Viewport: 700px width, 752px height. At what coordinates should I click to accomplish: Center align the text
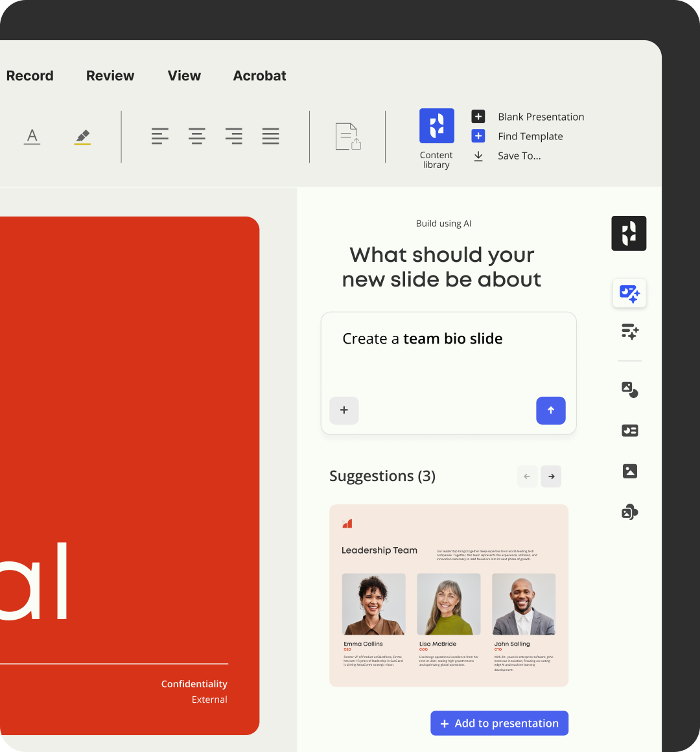[x=197, y=136]
